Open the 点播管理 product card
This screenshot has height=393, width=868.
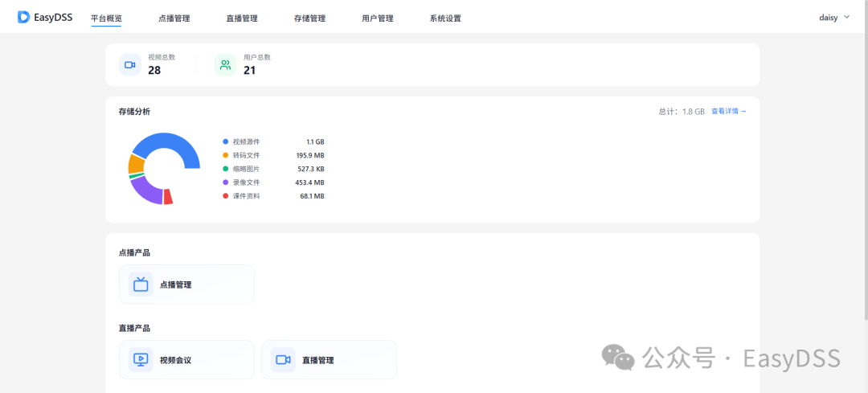click(186, 284)
